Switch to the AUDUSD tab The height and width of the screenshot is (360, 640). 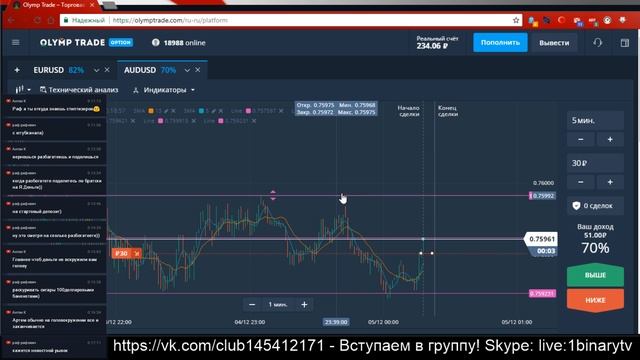coord(150,70)
